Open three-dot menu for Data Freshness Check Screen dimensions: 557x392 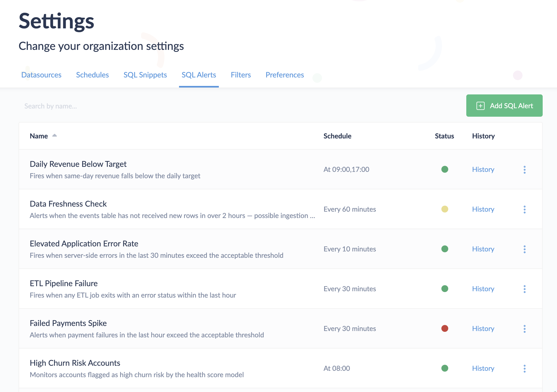click(x=524, y=210)
